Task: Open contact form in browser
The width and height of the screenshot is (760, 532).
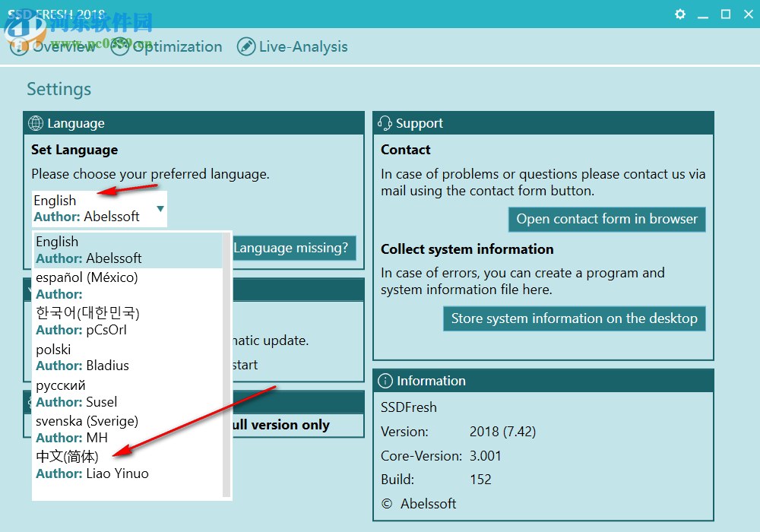Action: 606,219
